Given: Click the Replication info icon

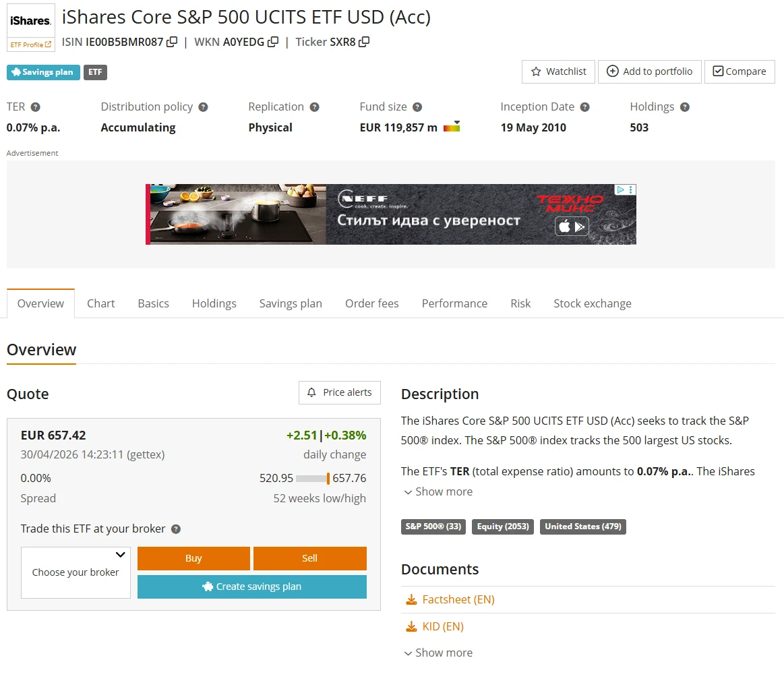Looking at the screenshot, I should [x=314, y=107].
